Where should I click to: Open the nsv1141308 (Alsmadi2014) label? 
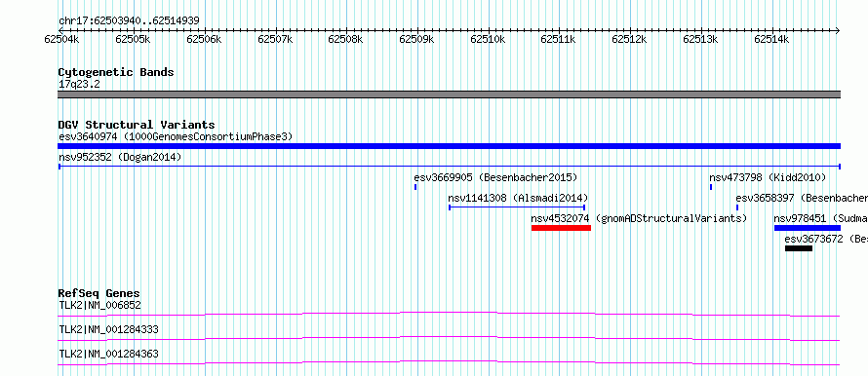(x=518, y=198)
